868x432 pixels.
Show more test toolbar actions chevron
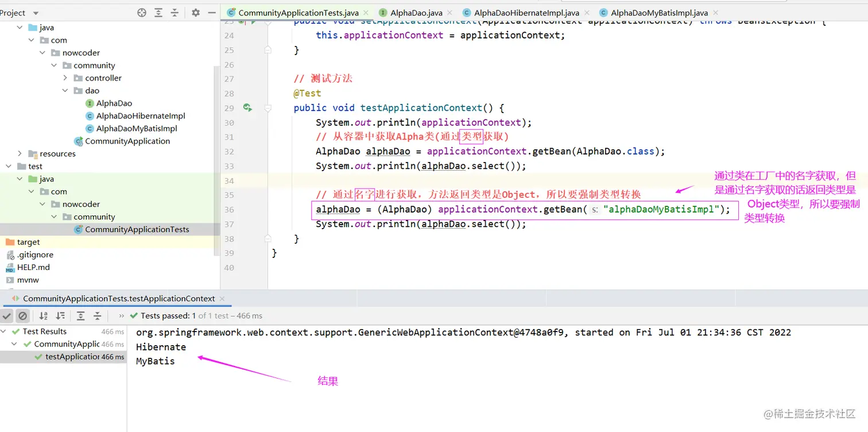(x=122, y=316)
